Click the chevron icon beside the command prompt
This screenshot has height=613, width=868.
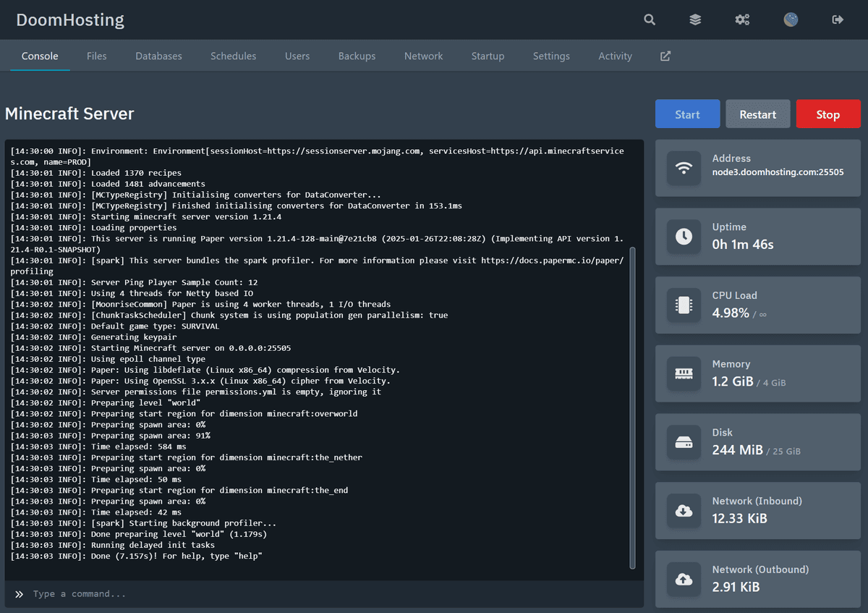pyautogui.click(x=19, y=594)
